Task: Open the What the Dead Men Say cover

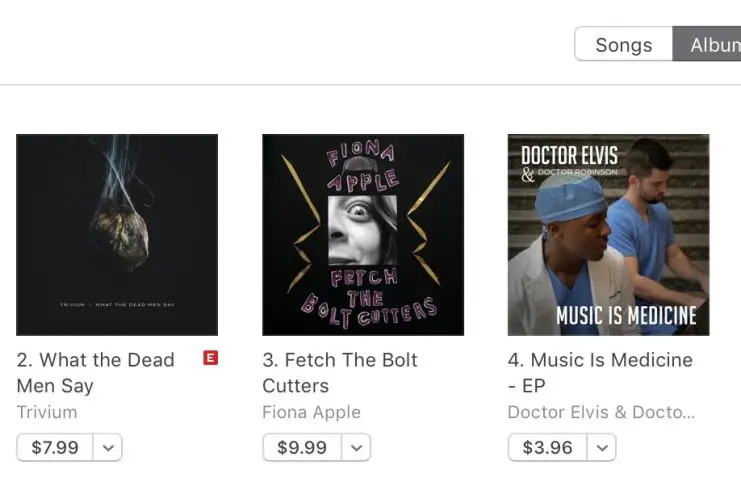Action: (117, 235)
